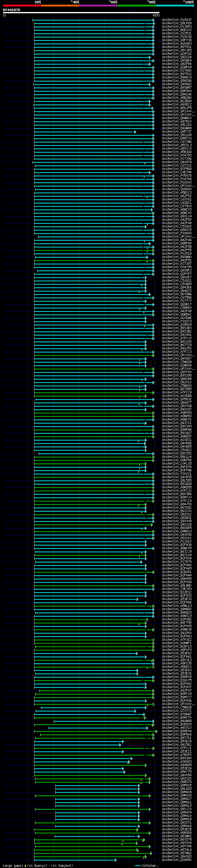Select the UniRef100_Q943Q3 label
Viewport: 197px width, 868px height.
coord(176,857)
